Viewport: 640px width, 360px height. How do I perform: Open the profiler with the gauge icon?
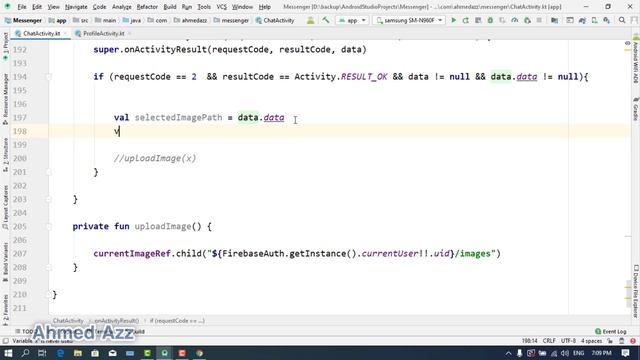(515, 20)
